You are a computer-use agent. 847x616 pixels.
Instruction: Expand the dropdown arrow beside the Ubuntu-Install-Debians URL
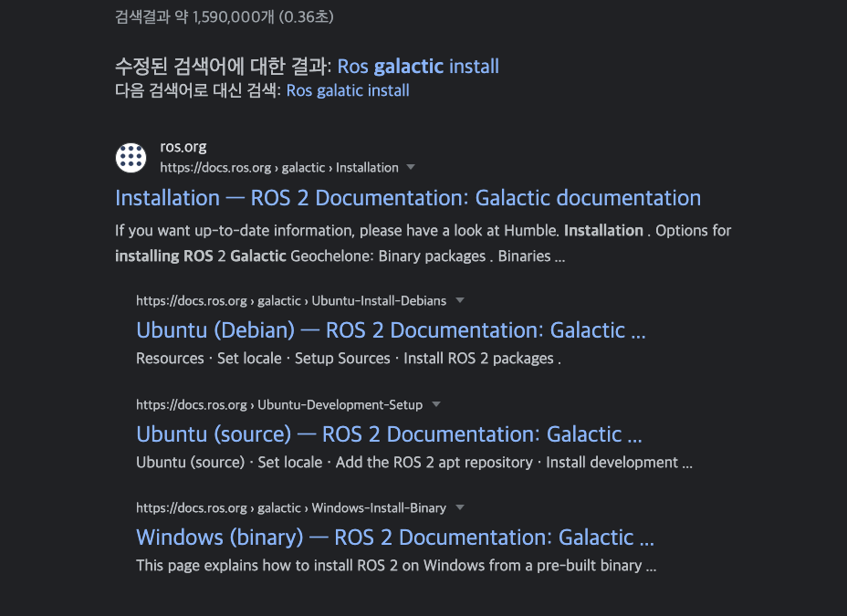coord(460,300)
